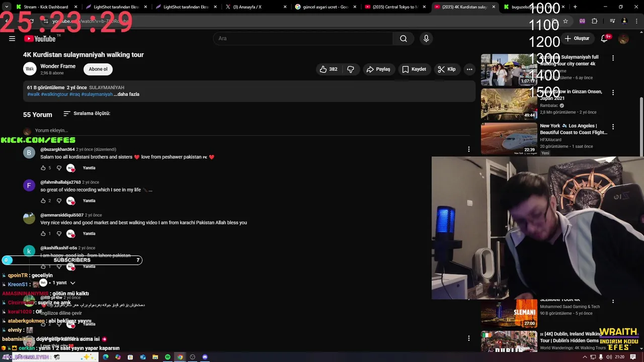Reply to buzargkhan364 with Yanıtla

coord(89,168)
